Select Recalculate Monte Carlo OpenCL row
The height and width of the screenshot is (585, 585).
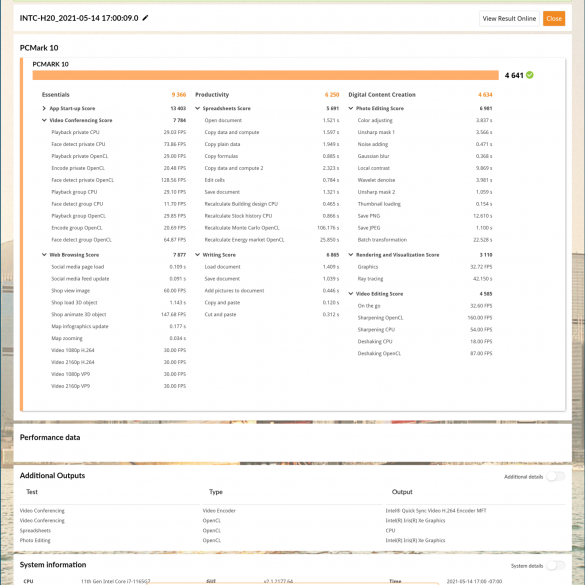pyautogui.click(x=272, y=228)
